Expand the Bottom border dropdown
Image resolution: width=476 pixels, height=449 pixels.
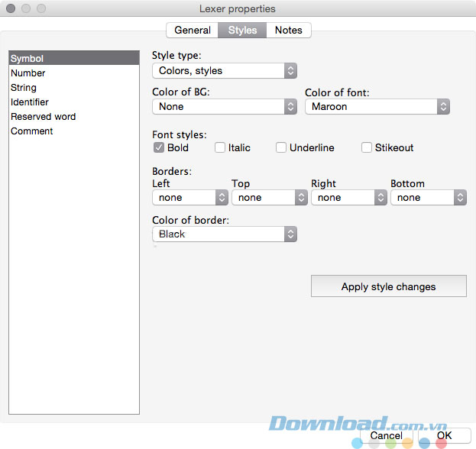pos(428,197)
